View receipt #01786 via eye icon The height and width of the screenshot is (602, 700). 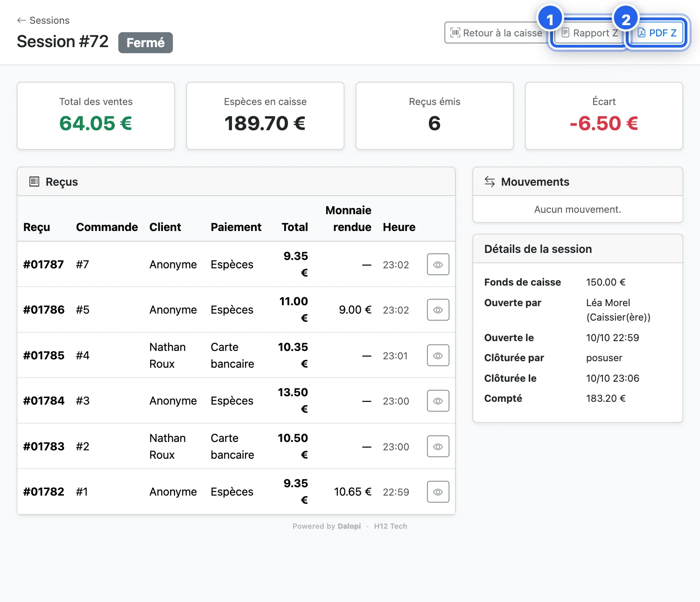pyautogui.click(x=438, y=310)
